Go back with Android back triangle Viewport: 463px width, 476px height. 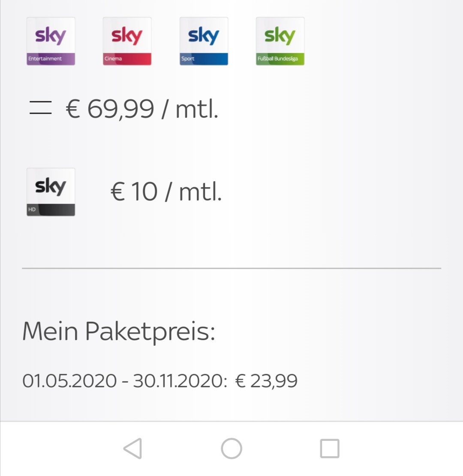click(x=133, y=449)
